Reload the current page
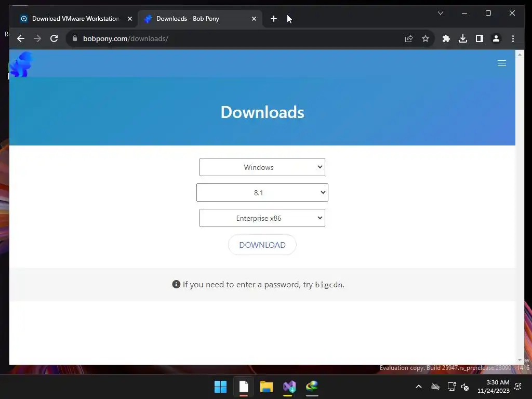The height and width of the screenshot is (399, 532). [54, 38]
